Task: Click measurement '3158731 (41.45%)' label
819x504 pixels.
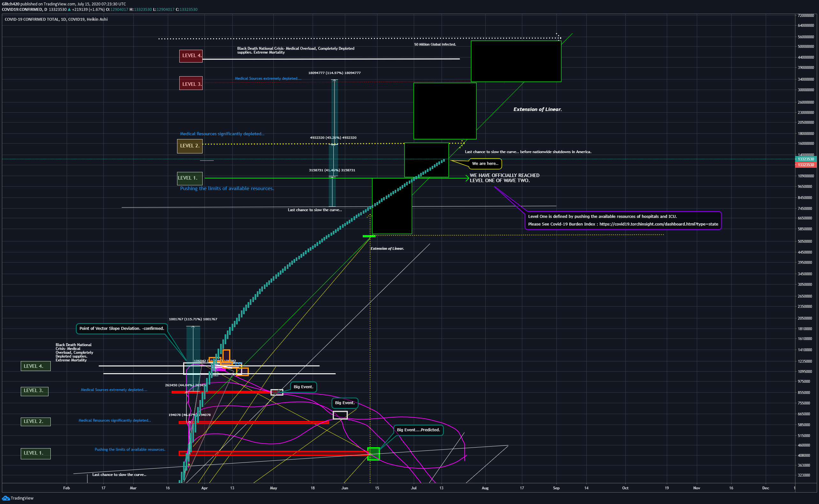Action: 332,170
